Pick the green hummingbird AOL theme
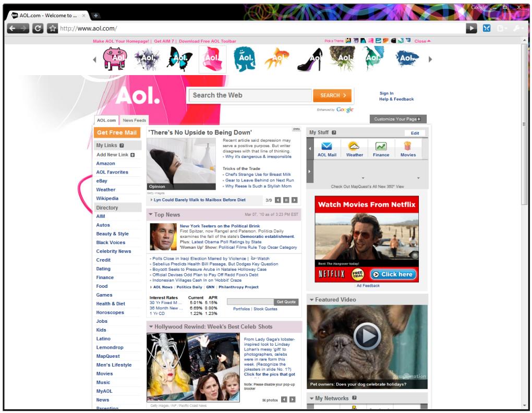This screenshot has height=413, width=532. [x=374, y=58]
